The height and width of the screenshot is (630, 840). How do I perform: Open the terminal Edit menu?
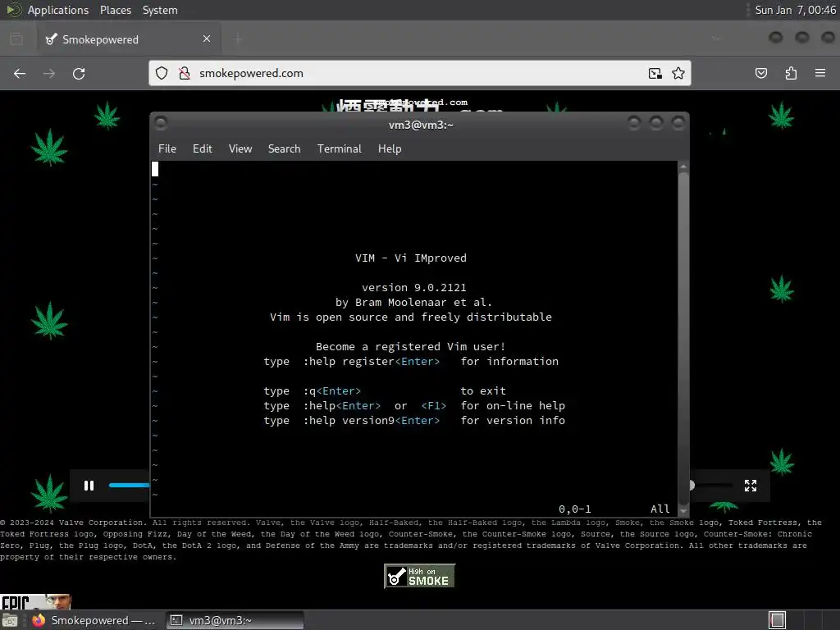coord(203,149)
